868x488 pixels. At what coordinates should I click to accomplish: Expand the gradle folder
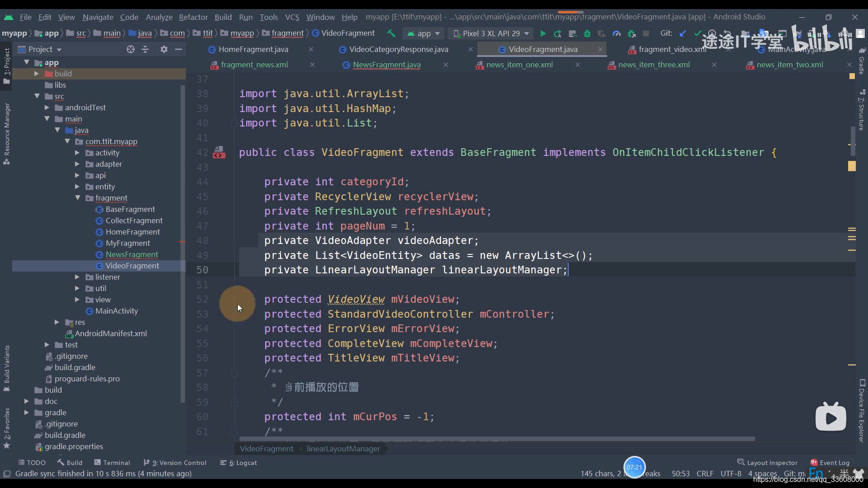tap(26, 413)
